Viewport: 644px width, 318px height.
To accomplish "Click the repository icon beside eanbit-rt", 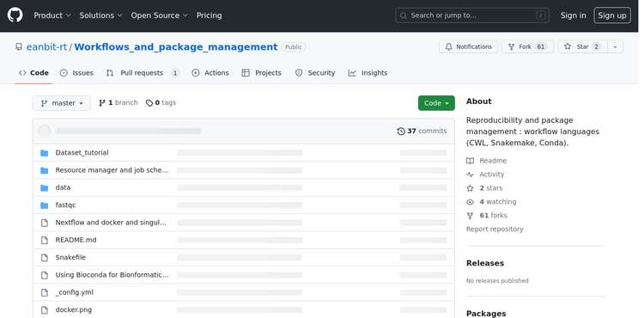I will pyautogui.click(x=19, y=46).
